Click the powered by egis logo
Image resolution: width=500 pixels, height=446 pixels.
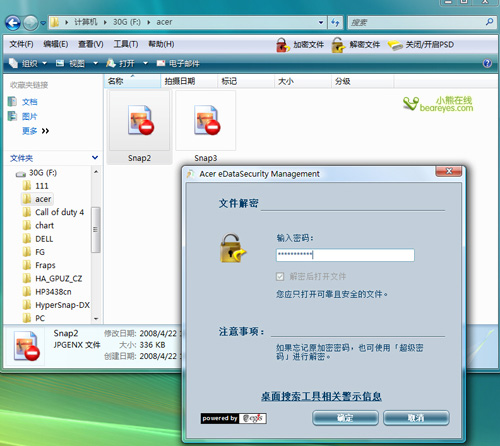tap(233, 418)
